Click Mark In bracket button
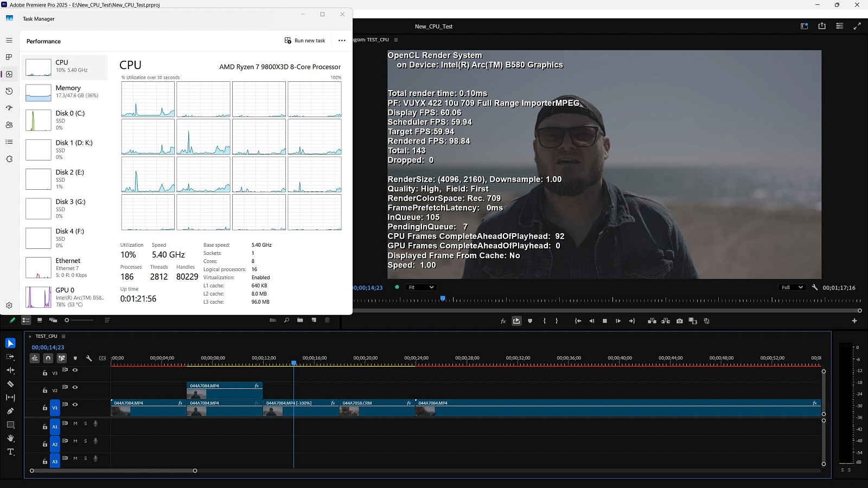 [x=545, y=321]
